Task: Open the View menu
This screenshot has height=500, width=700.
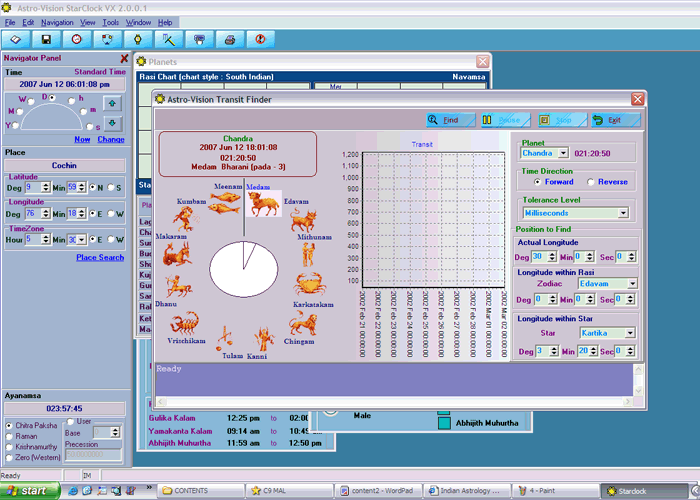Action: [88, 22]
